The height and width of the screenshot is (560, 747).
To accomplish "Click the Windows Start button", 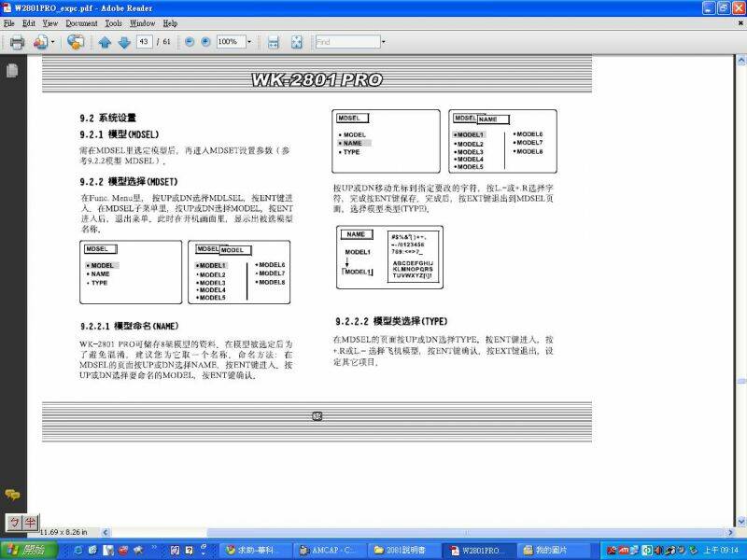I will [x=29, y=550].
